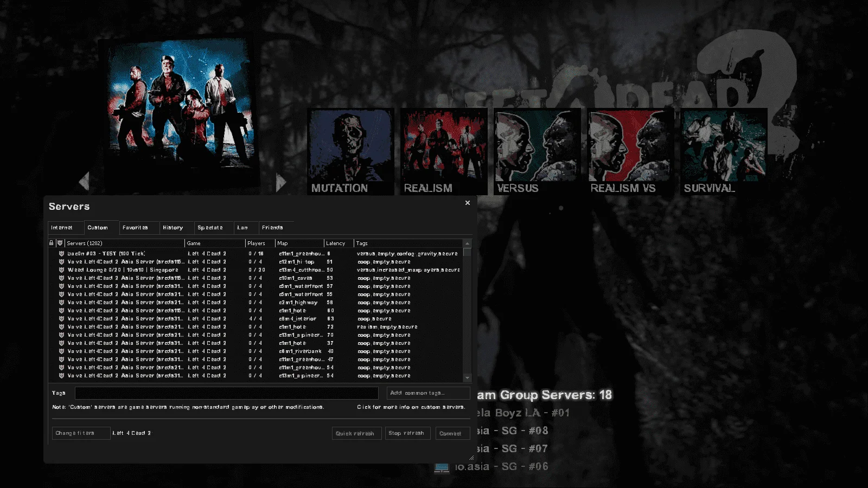Image resolution: width=868 pixels, height=488 pixels.
Task: Click the Quick refresh button
Action: click(357, 433)
